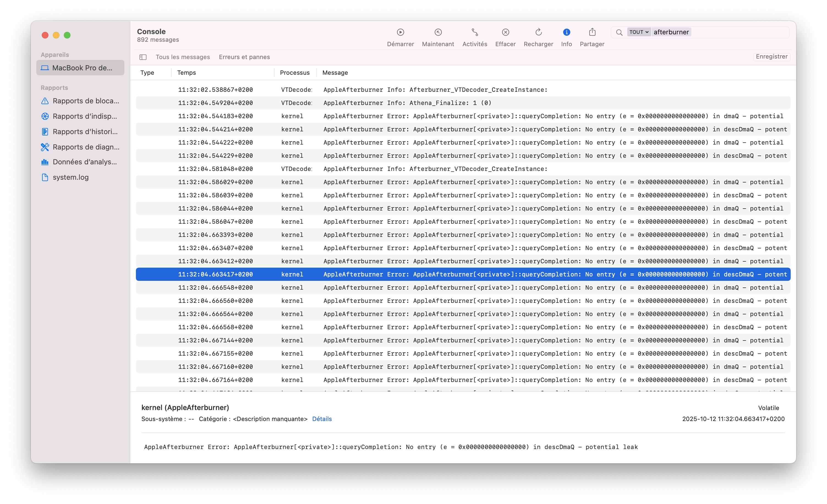Toggle the Info panel icon
The height and width of the screenshot is (504, 827).
[566, 32]
